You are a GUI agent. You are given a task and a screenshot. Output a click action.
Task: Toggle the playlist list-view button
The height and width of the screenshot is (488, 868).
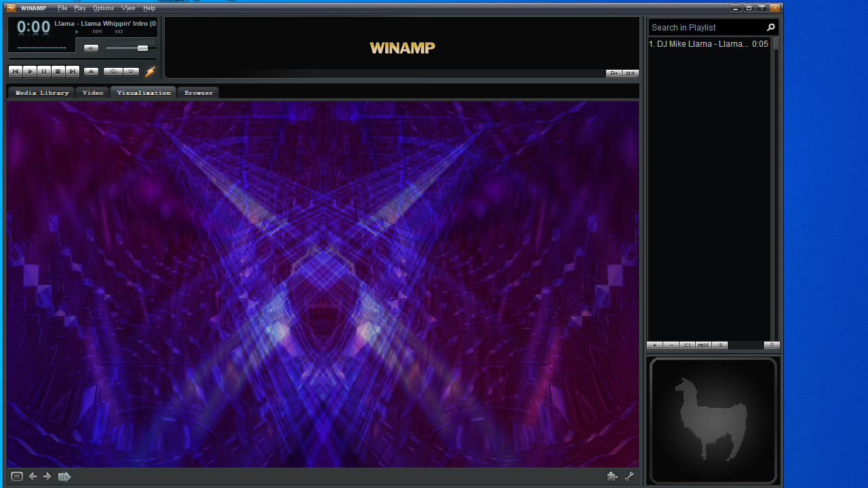coord(719,345)
